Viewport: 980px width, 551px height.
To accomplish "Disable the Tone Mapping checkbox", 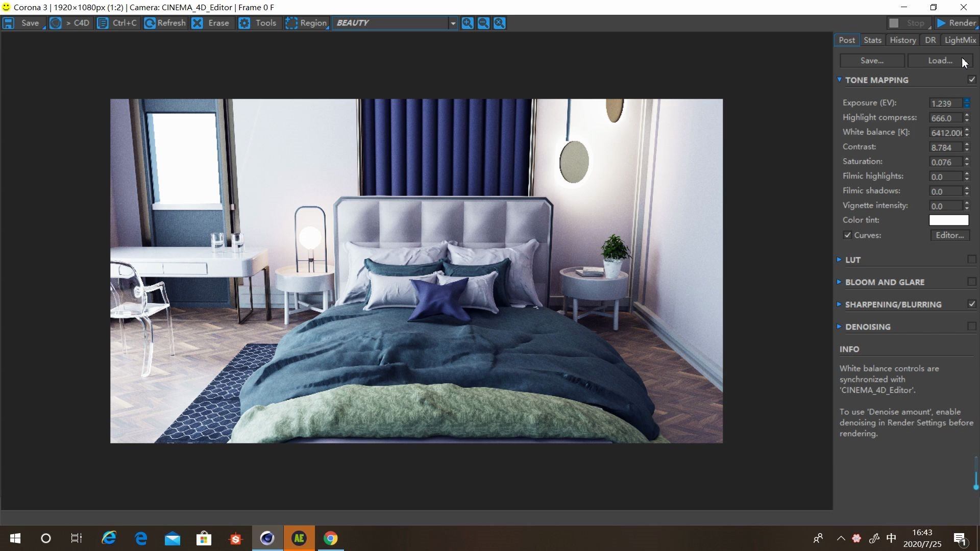I will (971, 80).
